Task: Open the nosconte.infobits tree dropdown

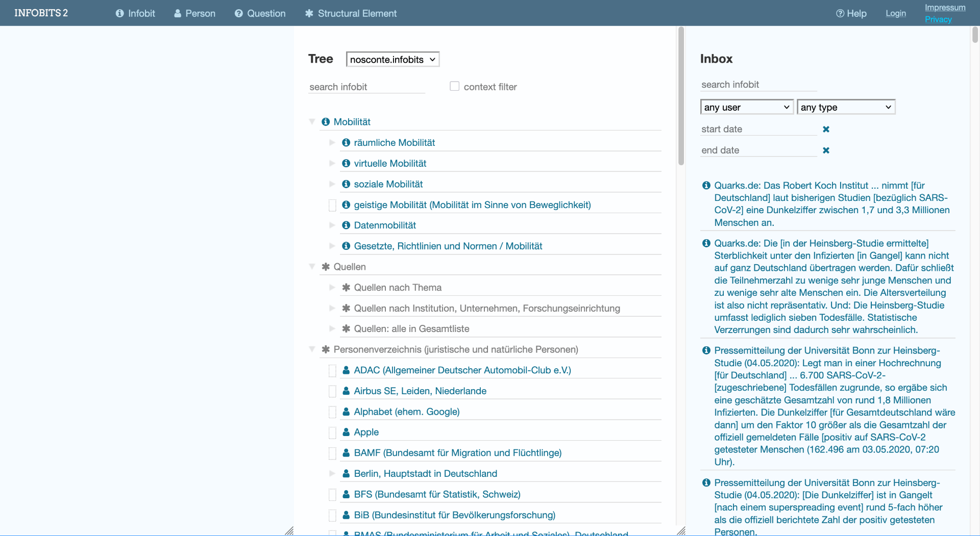Action: pyautogui.click(x=393, y=60)
